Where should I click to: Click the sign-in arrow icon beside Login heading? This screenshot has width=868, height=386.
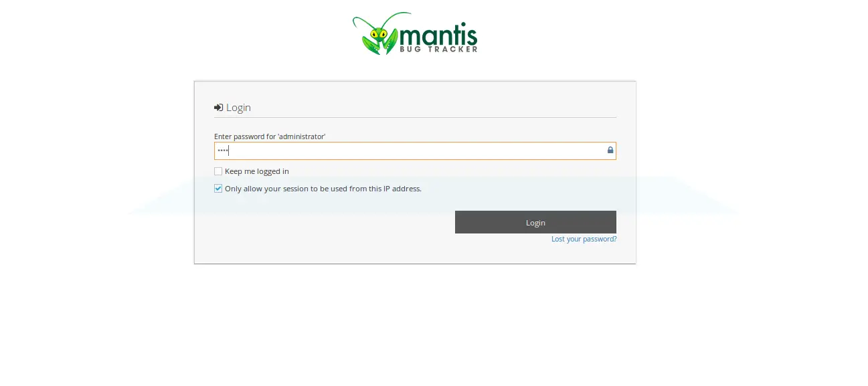coord(218,108)
